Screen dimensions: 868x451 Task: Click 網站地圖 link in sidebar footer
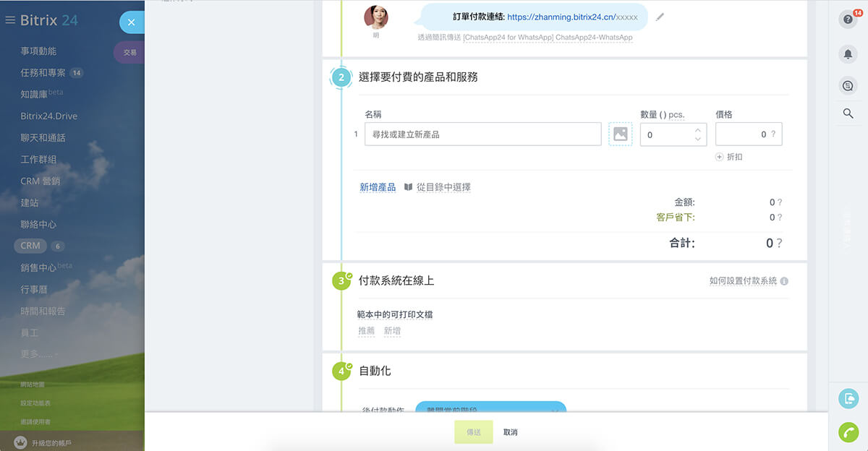pyautogui.click(x=33, y=385)
